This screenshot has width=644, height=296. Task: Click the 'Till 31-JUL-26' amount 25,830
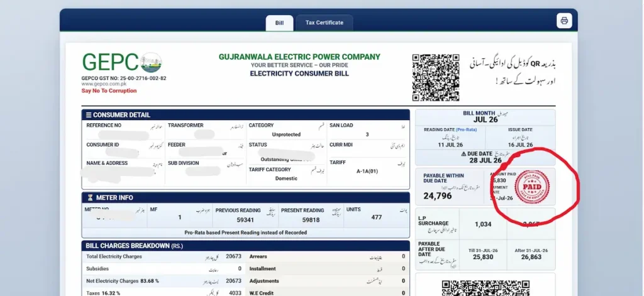(x=483, y=257)
